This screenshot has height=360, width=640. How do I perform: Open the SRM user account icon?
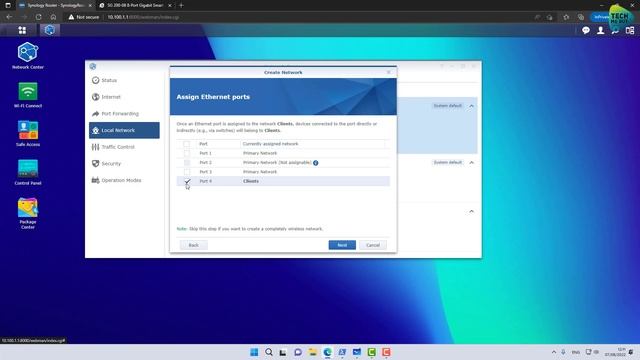(600, 30)
